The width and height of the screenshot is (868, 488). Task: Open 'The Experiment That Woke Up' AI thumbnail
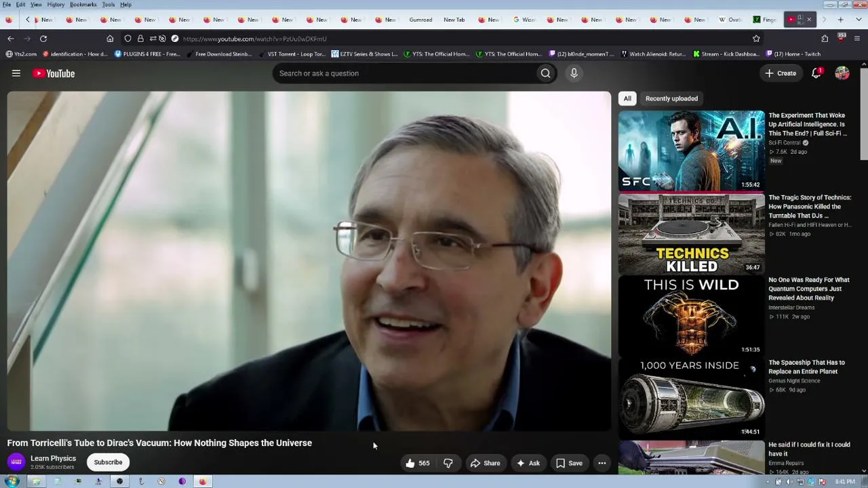(x=691, y=151)
